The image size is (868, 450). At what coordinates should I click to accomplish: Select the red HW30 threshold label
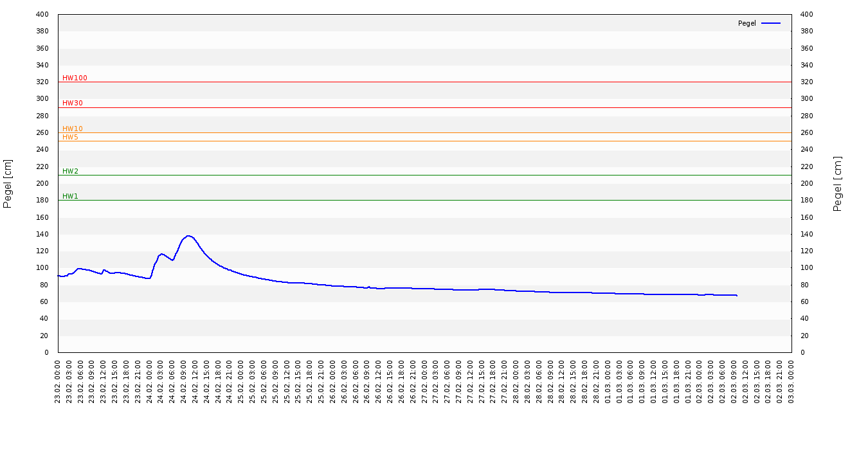(72, 103)
